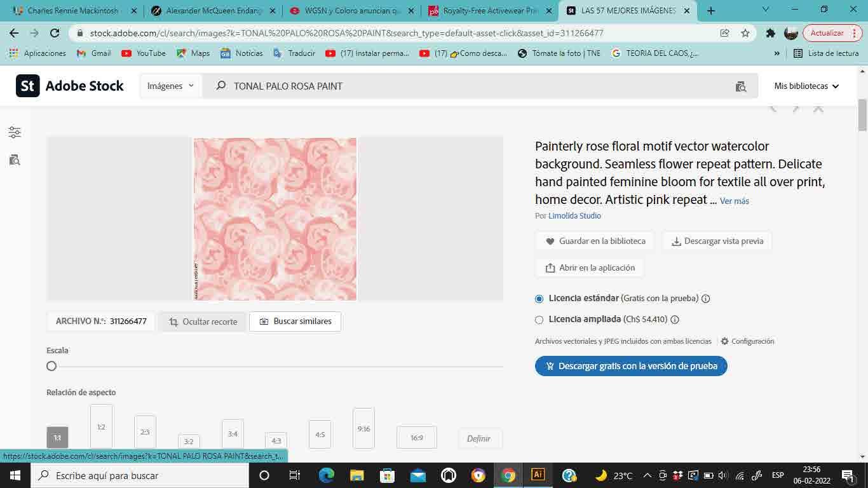
Task: Open a new browser tab
Action: pyautogui.click(x=711, y=11)
